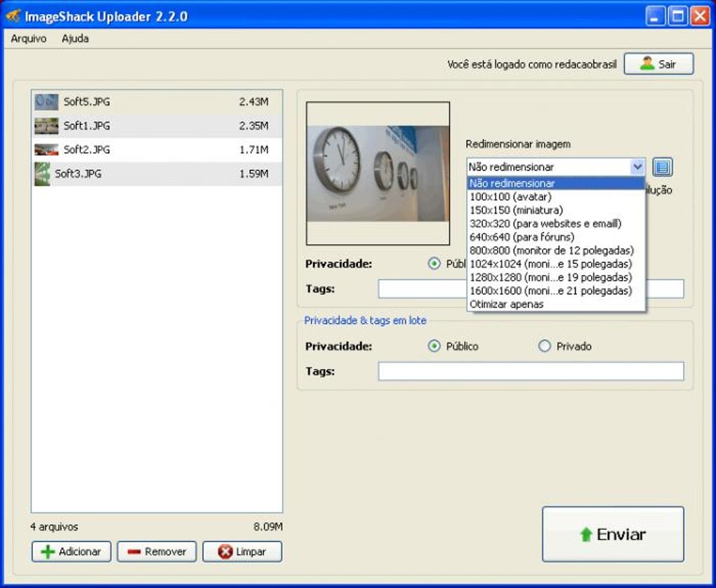716x588 pixels.
Task: Click Soft5.JPG thumbnail icon in list
Action: [46, 102]
